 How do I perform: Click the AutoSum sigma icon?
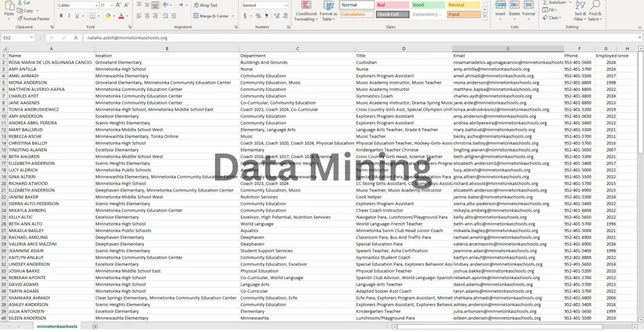click(x=545, y=3)
